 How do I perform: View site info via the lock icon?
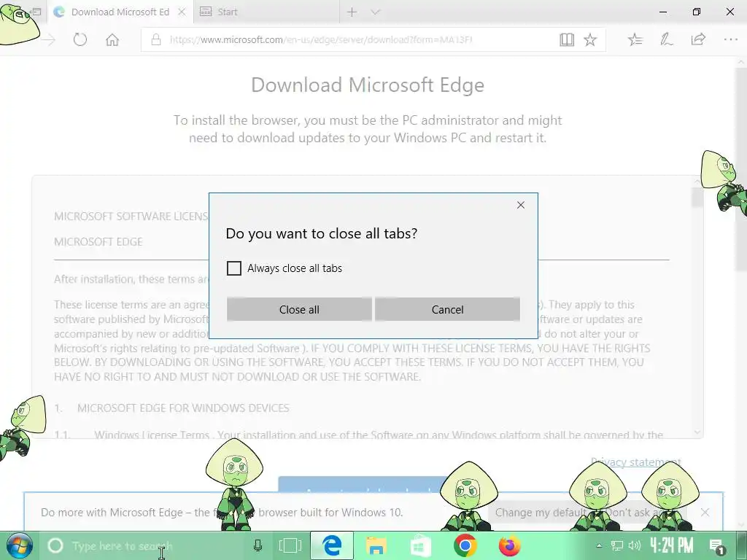point(156,39)
